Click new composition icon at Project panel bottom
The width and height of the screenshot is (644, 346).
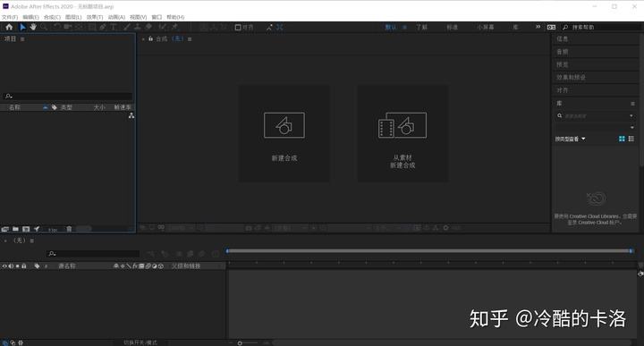26,229
